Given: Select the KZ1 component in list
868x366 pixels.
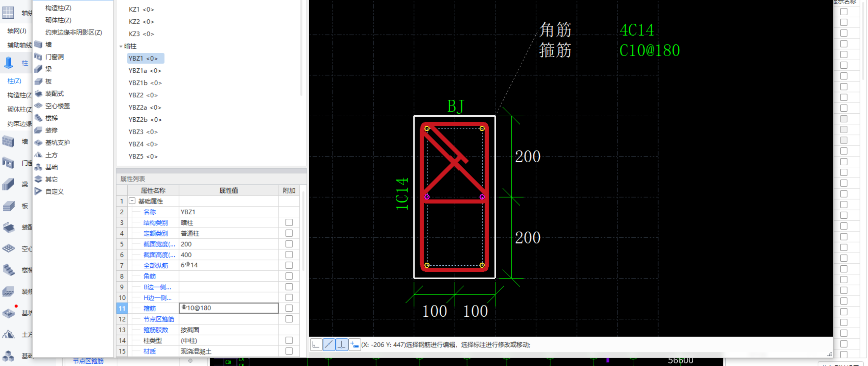Looking at the screenshot, I should click(x=141, y=10).
